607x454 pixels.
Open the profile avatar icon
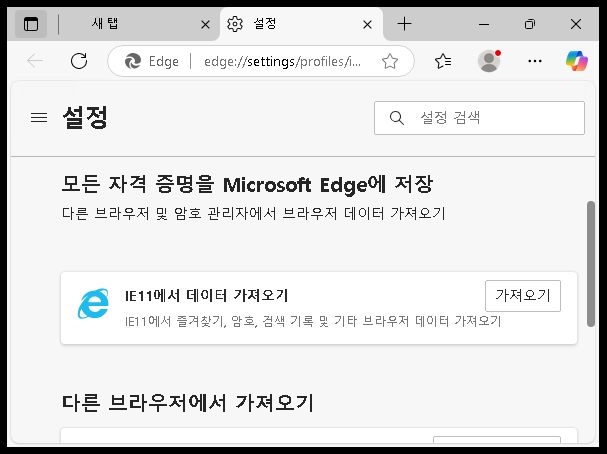pos(489,61)
